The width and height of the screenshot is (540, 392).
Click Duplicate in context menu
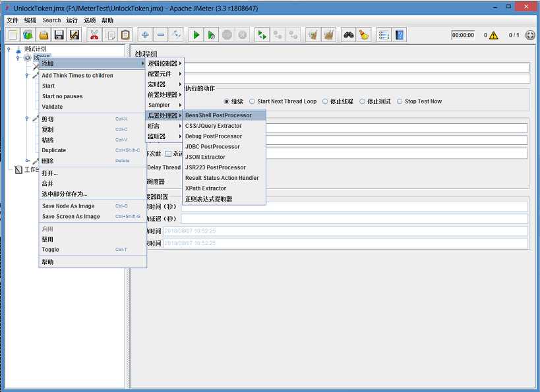point(92,150)
